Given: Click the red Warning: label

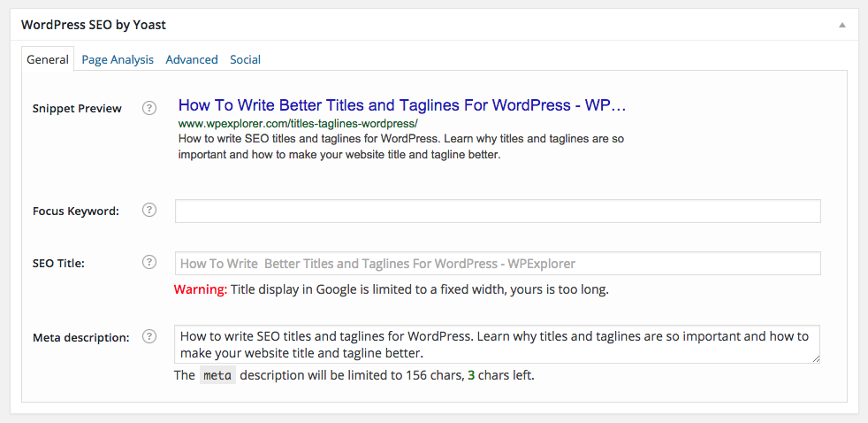Looking at the screenshot, I should [x=201, y=289].
